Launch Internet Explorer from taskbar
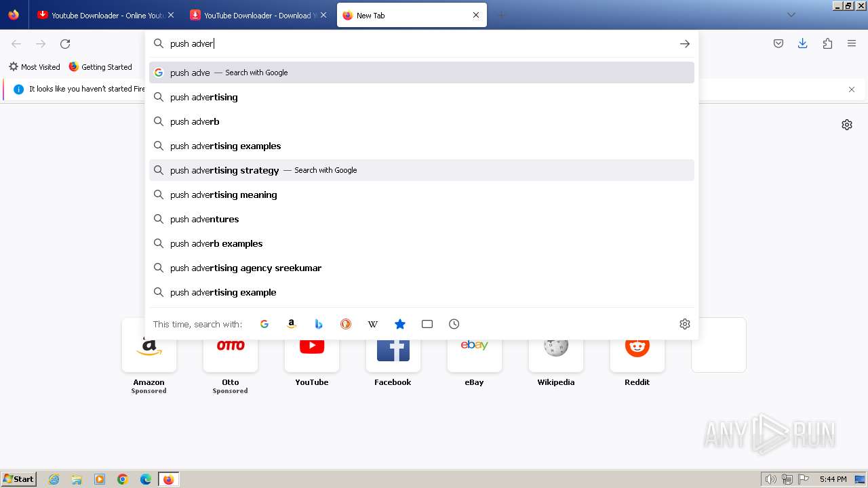 pyautogui.click(x=54, y=479)
